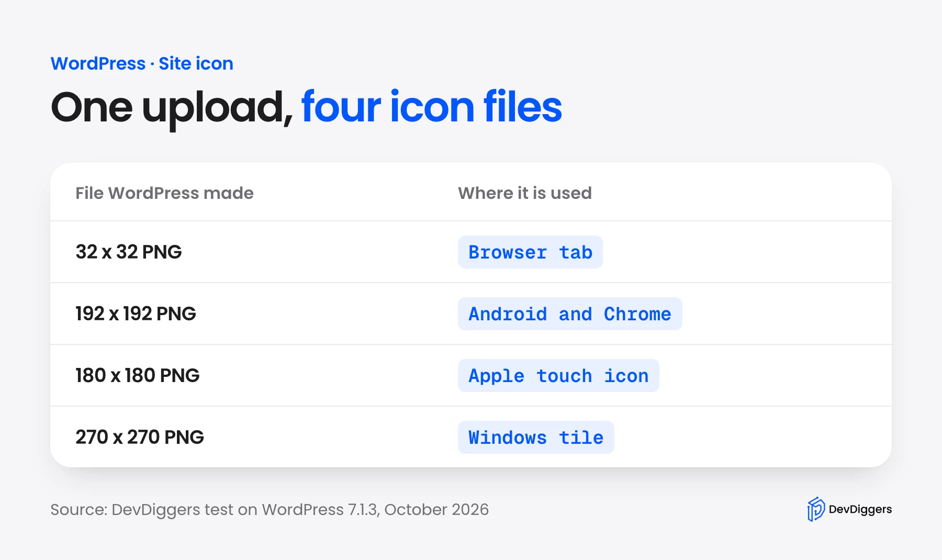Viewport: 942px width, 560px height.
Task: Click the source note mentioning WordPress 7.1.3
Action: [270, 510]
